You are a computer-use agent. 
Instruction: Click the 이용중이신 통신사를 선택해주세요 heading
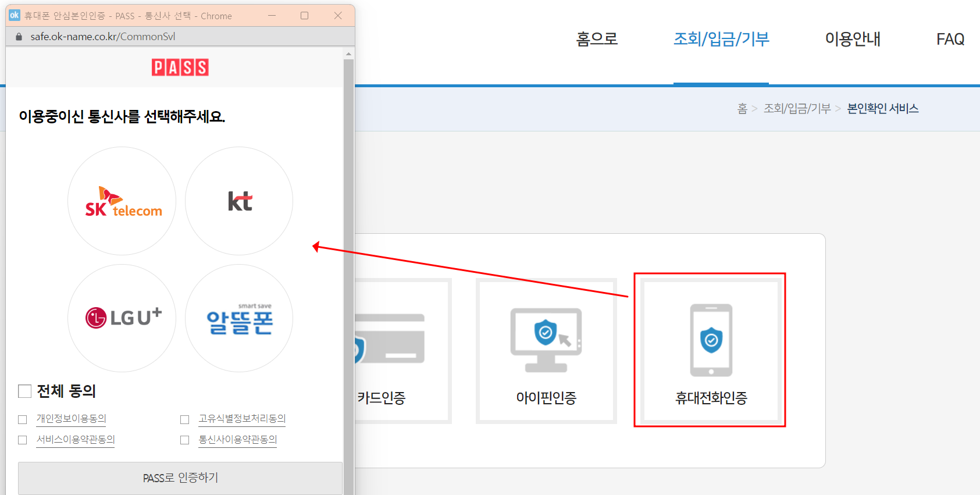[x=122, y=117]
